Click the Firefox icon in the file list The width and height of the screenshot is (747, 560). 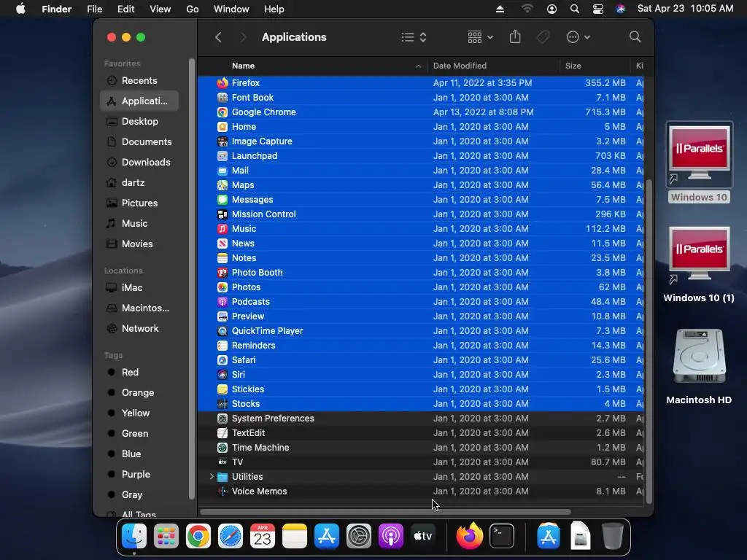click(222, 83)
